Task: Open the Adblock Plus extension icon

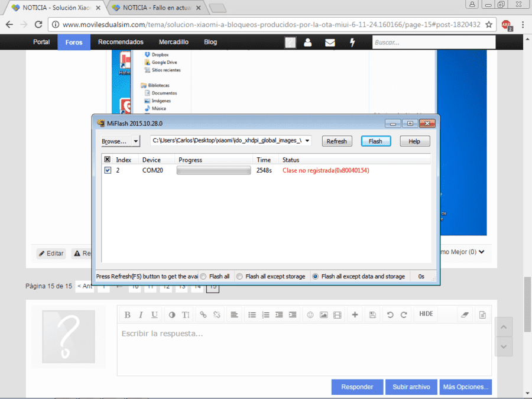Action: [x=507, y=25]
